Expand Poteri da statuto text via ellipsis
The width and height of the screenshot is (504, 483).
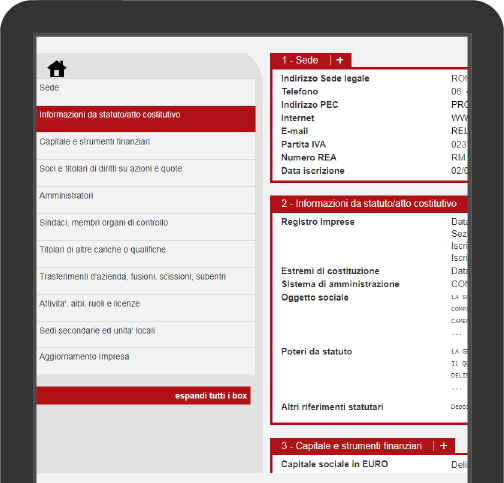[x=457, y=388]
